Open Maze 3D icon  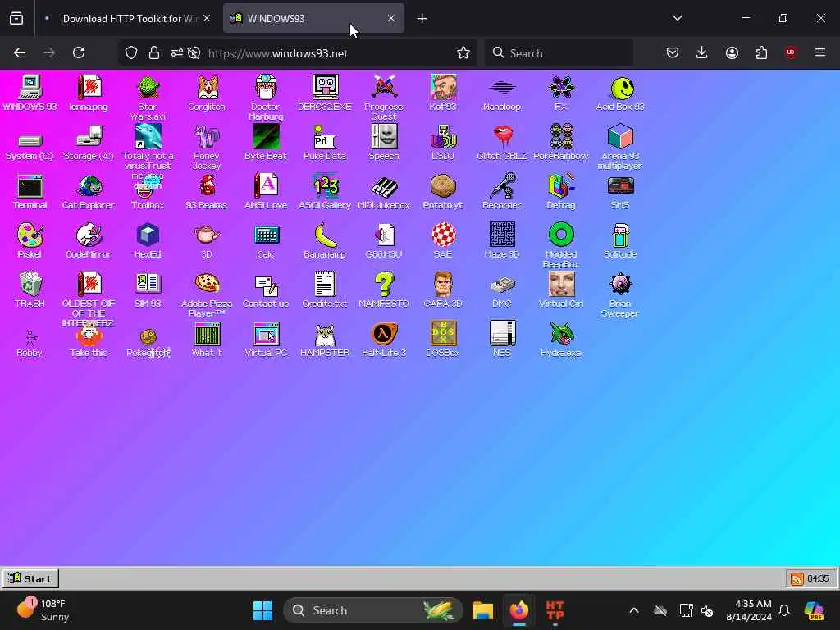coord(502,235)
